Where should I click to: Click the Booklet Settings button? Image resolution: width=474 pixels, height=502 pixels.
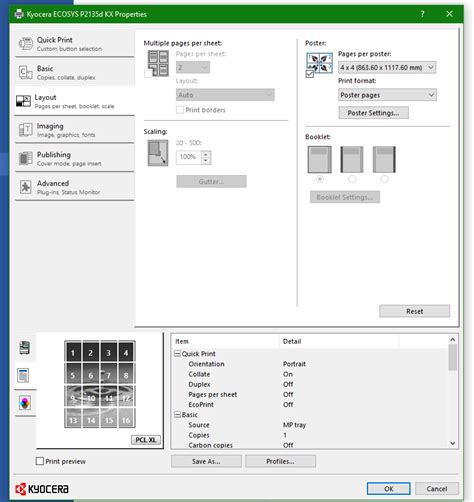coord(345,197)
